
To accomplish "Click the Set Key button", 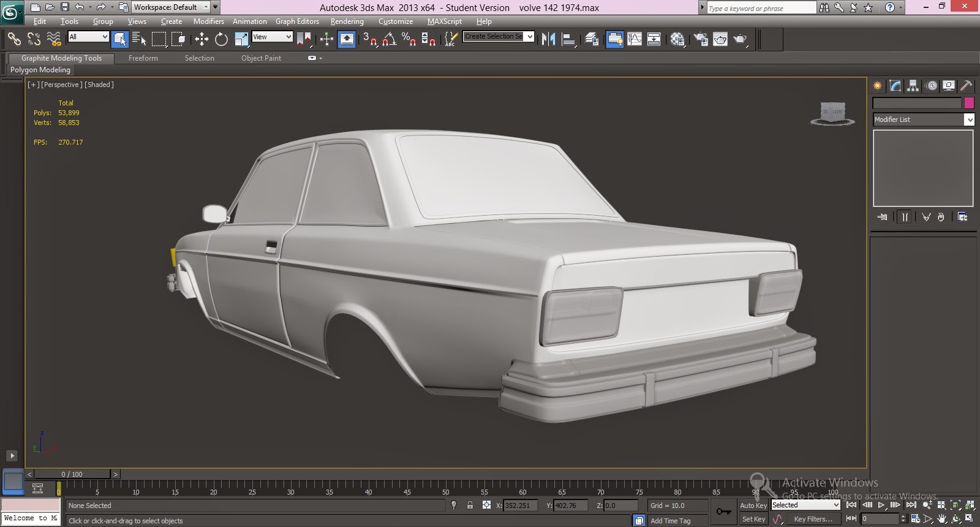I will (x=753, y=519).
